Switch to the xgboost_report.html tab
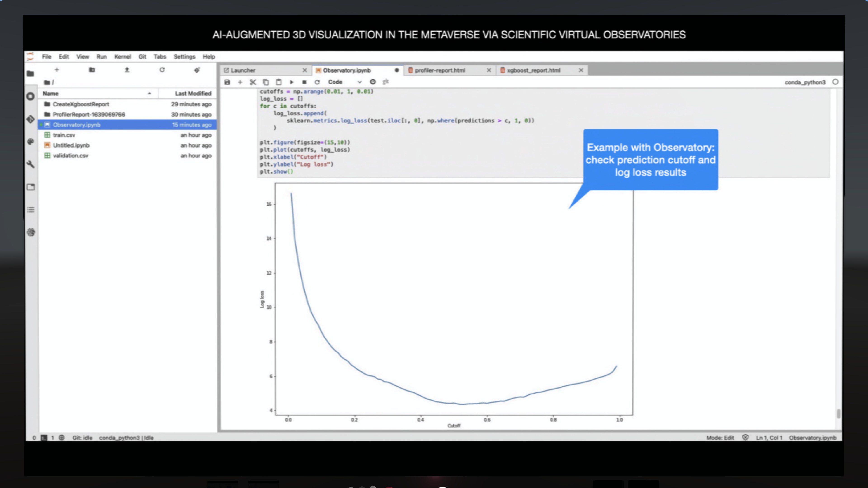The image size is (868, 488). click(533, 70)
